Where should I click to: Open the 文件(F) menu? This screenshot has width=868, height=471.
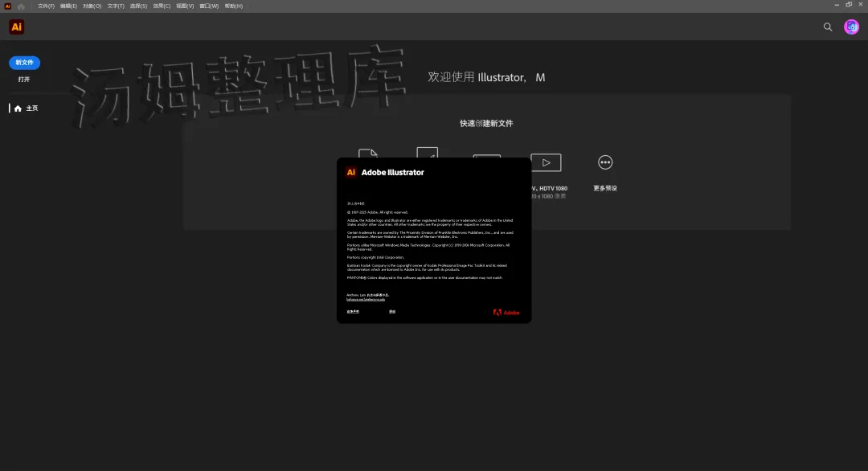(46, 6)
